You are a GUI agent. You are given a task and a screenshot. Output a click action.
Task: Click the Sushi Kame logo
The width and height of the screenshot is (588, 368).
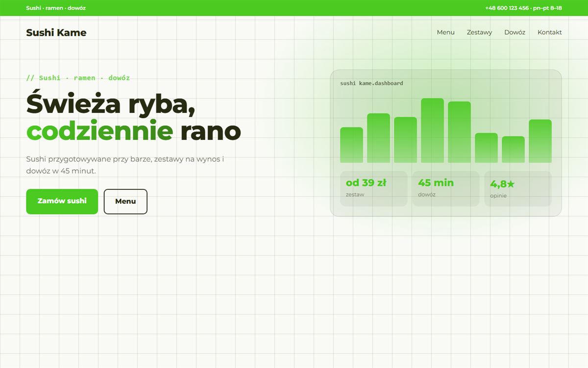(x=56, y=32)
